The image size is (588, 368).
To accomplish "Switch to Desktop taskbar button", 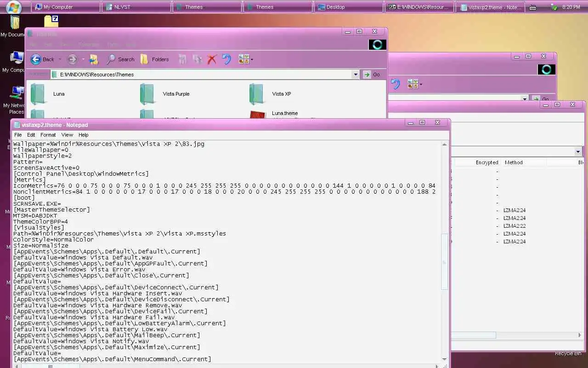I will tap(349, 7).
